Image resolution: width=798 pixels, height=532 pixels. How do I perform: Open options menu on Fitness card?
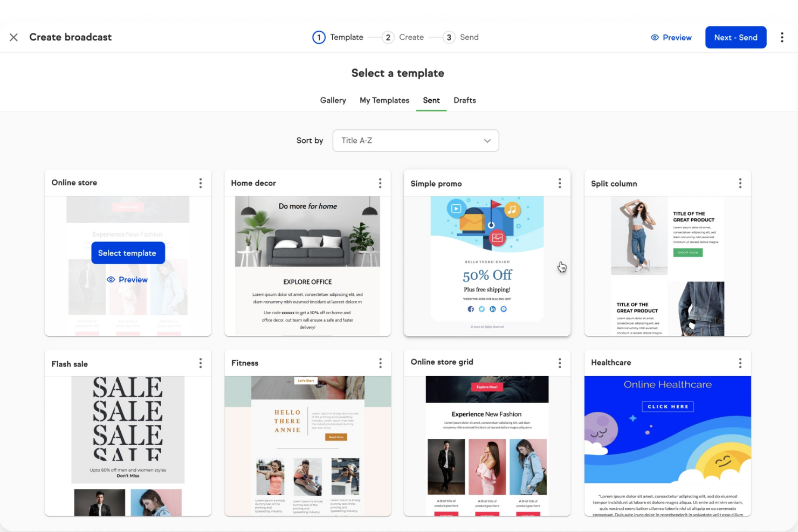click(380, 363)
